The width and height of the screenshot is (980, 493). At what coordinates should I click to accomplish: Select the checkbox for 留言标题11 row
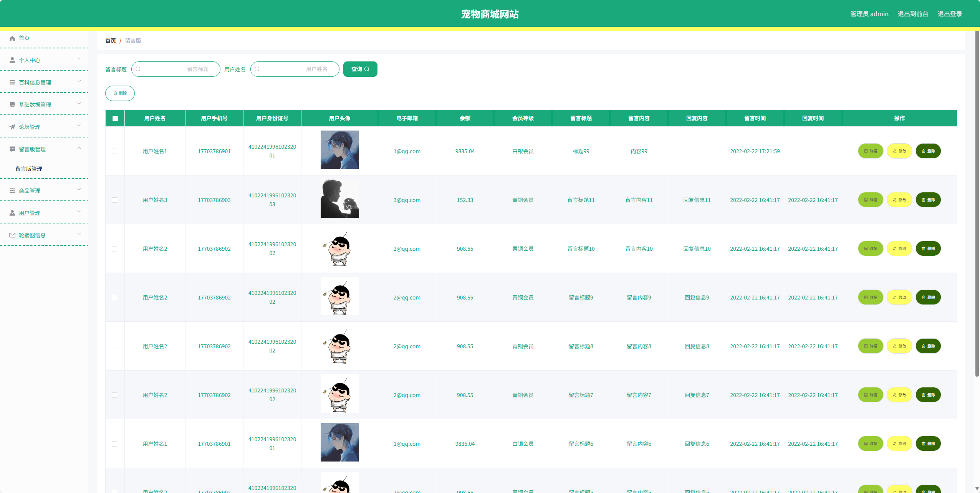[x=114, y=200]
